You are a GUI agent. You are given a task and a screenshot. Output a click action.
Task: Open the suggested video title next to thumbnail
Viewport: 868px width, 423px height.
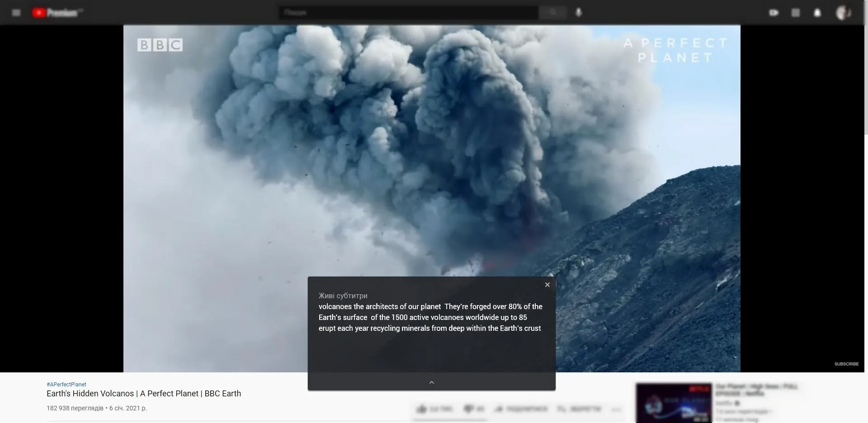[x=757, y=390]
